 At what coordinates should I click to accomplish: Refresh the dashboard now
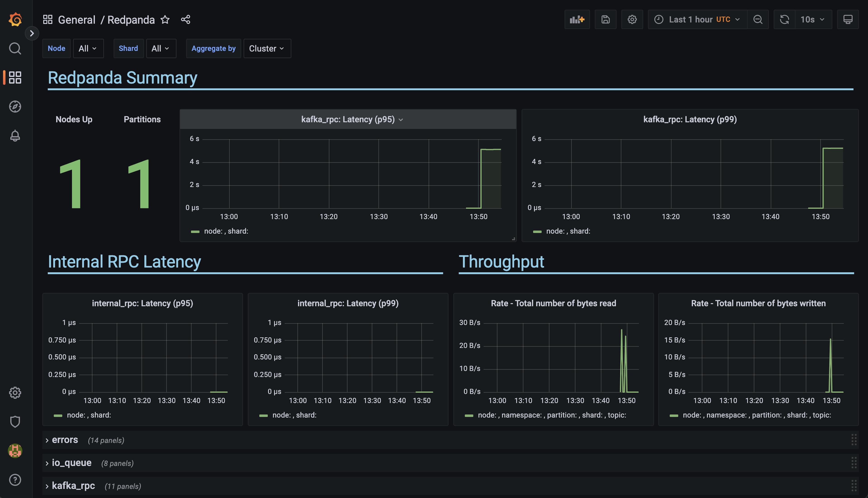(x=784, y=19)
